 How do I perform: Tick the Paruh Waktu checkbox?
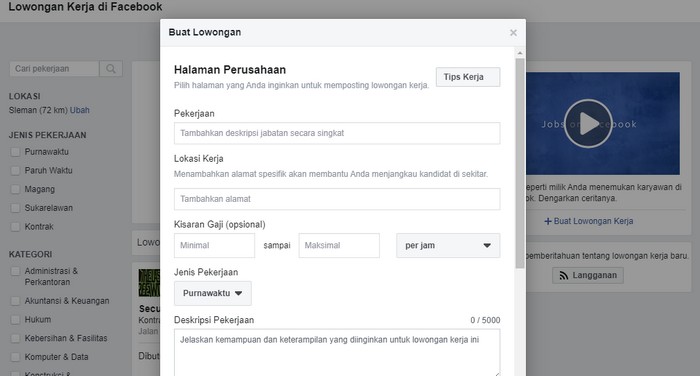[15, 171]
